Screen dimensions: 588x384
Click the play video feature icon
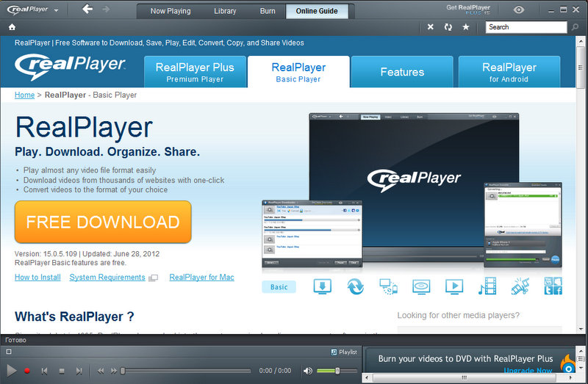coord(454,286)
